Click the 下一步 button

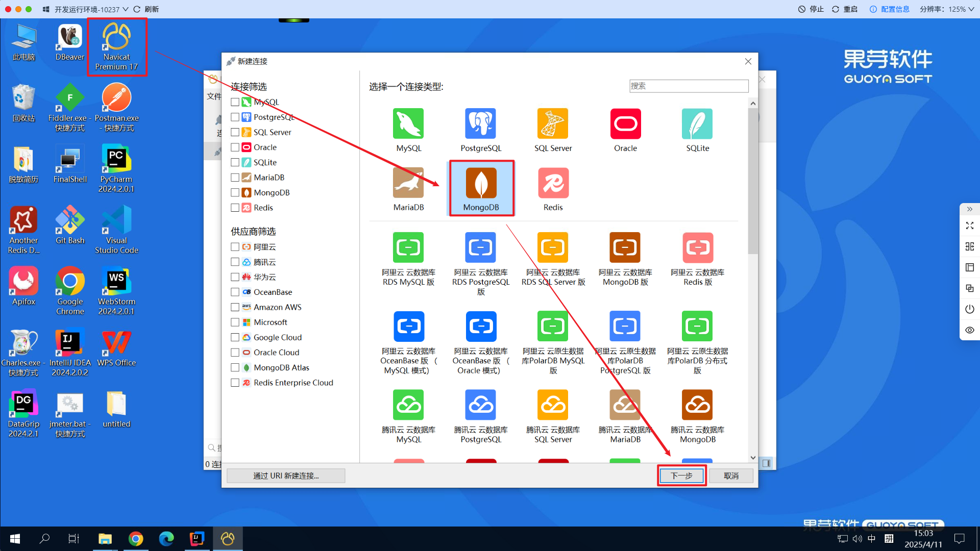[681, 475]
